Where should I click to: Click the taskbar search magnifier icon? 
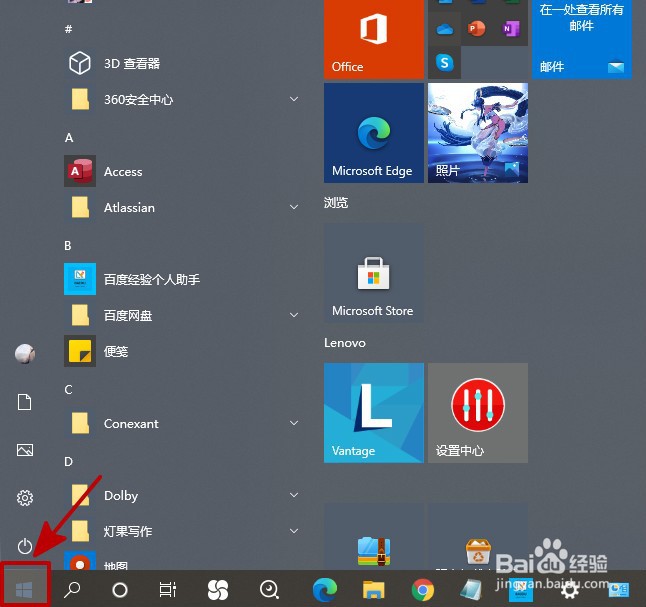coord(72,590)
